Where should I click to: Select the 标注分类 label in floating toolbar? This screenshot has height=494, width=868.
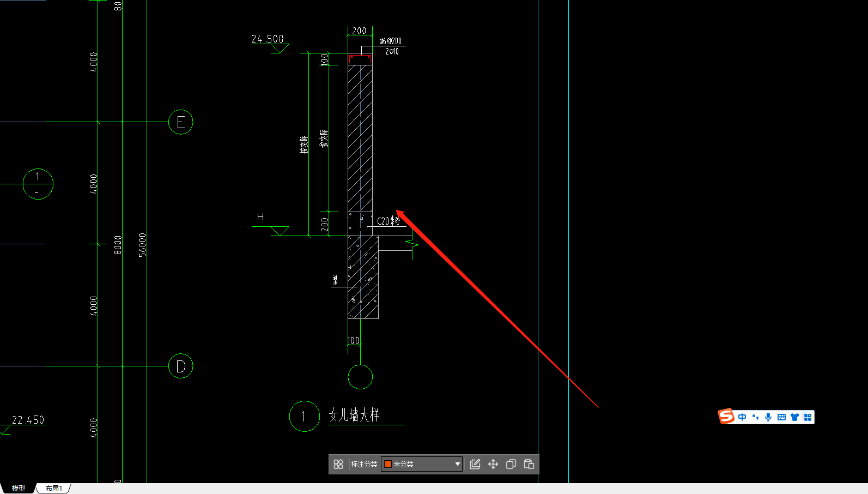pyautogui.click(x=364, y=464)
